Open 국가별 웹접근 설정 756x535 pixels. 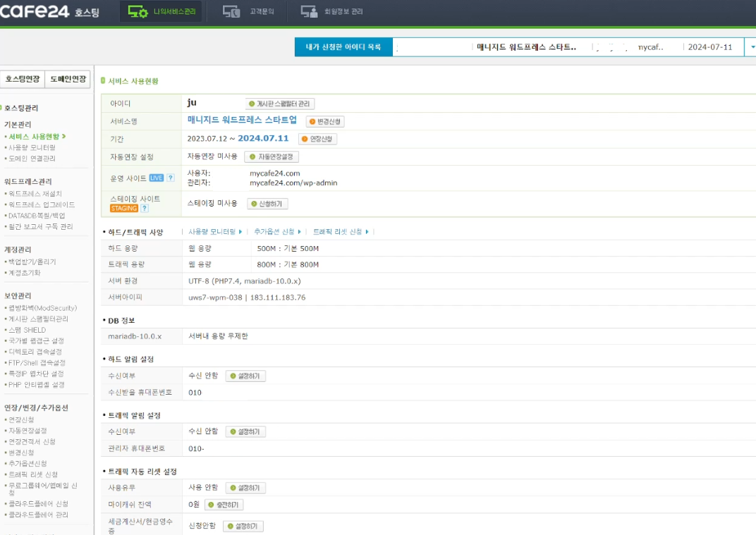(x=36, y=340)
